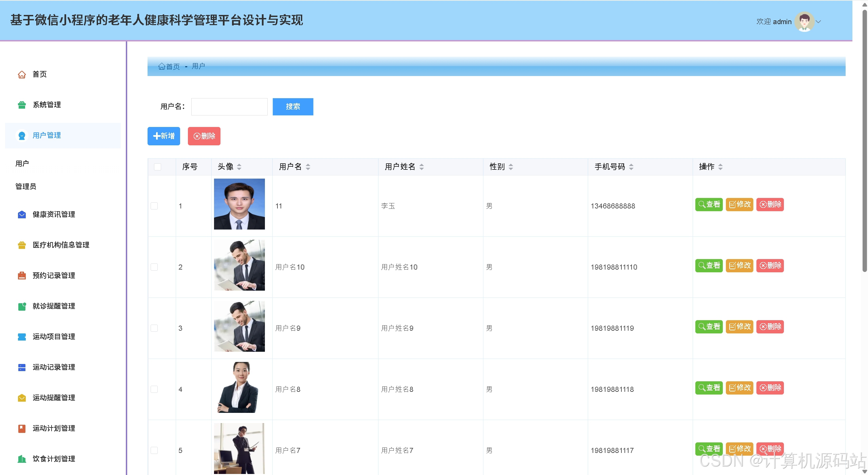Click 修改 for 用户名8
The image size is (868, 475).
pos(739,388)
